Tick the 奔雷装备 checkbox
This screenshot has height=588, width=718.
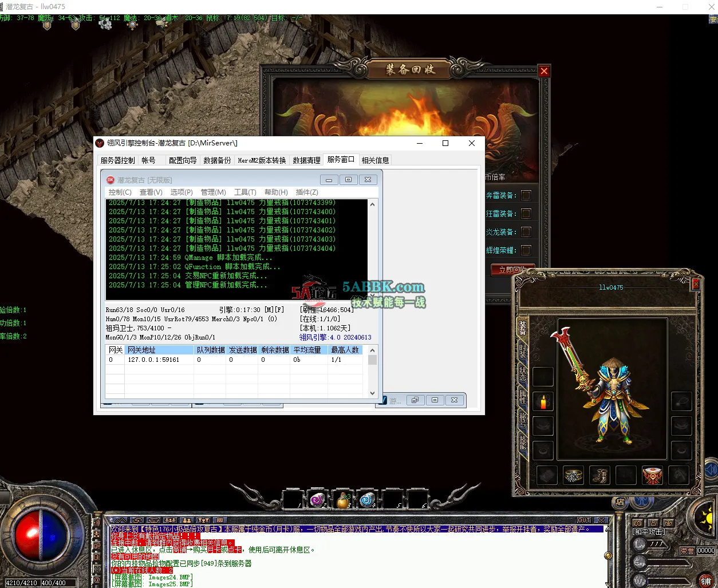[x=526, y=195]
